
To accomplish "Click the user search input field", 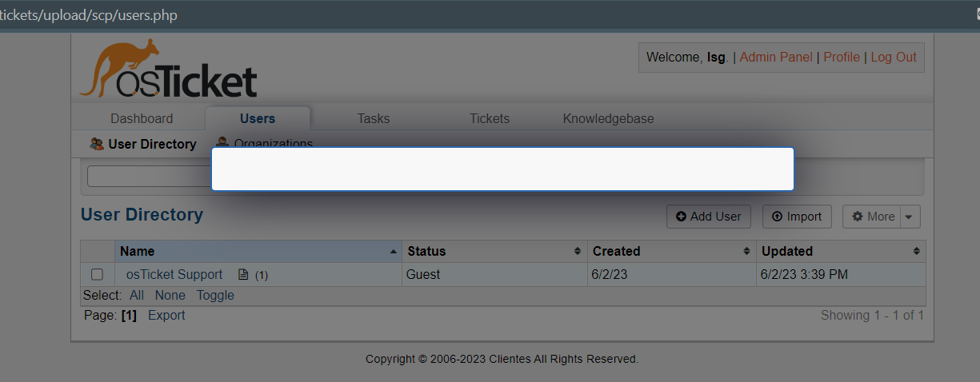I will 149,176.
